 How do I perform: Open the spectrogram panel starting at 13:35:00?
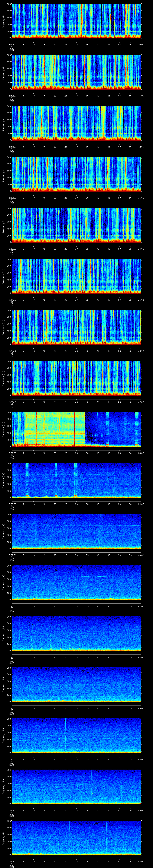(76, 327)
